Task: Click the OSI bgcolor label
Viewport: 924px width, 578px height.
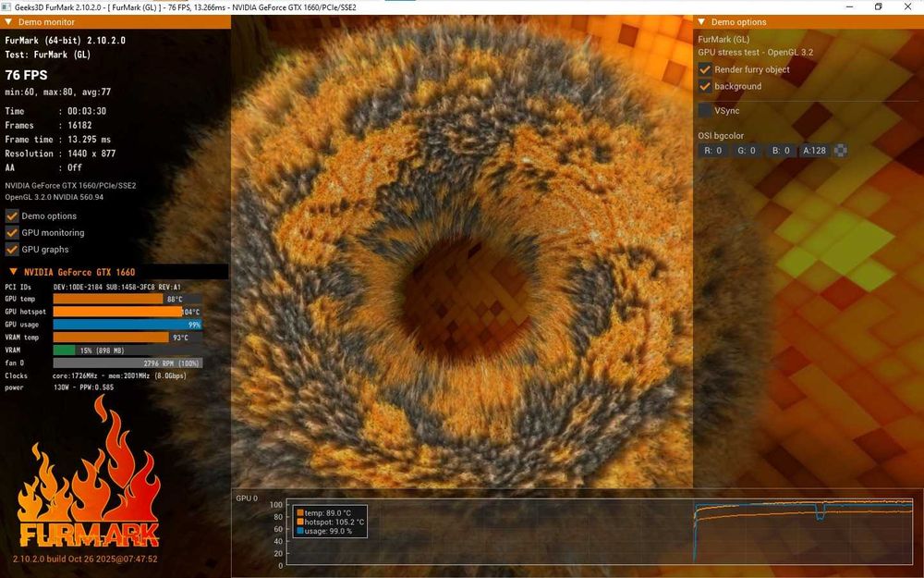Action: click(x=721, y=136)
